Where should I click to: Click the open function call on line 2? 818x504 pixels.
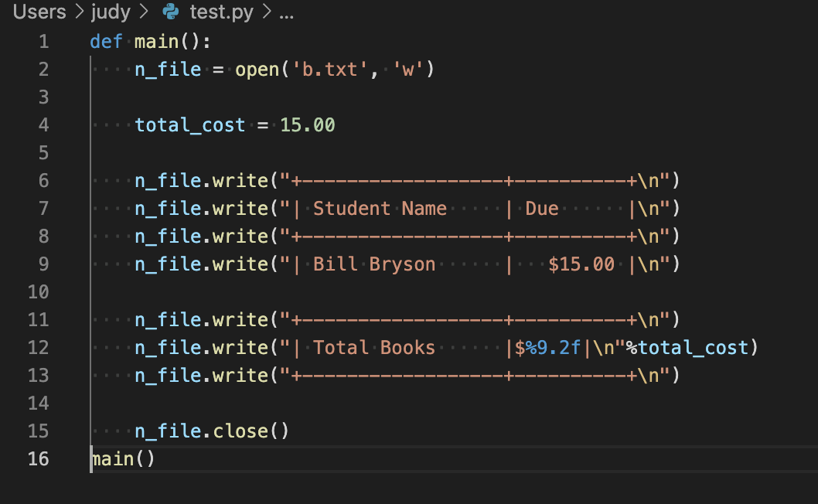coord(257,70)
